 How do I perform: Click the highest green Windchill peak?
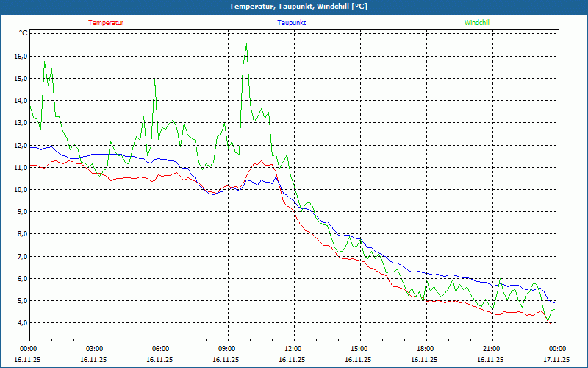coord(246,46)
